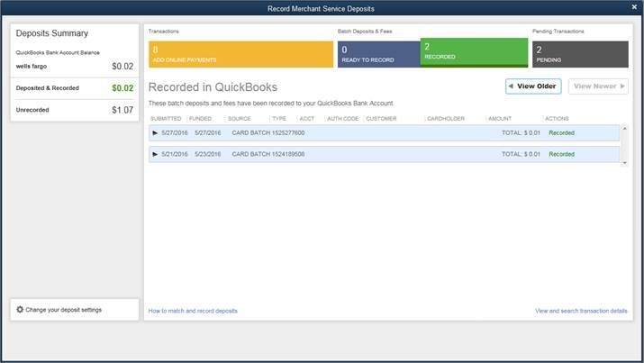This screenshot has height=363, width=644.
Task: Open the Add Online Payments tab
Action: [x=241, y=54]
